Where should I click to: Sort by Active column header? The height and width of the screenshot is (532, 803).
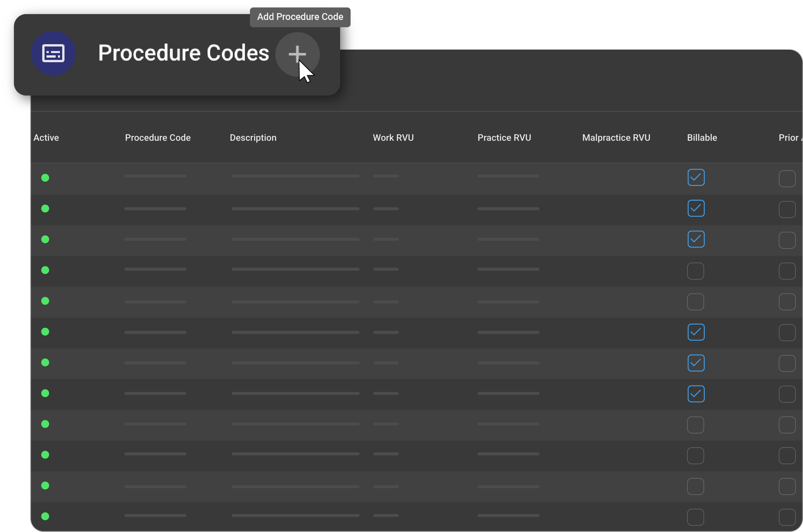tap(46, 138)
